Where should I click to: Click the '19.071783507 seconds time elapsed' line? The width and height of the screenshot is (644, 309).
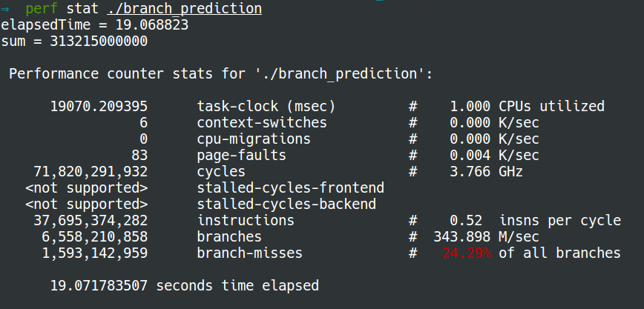(x=185, y=285)
